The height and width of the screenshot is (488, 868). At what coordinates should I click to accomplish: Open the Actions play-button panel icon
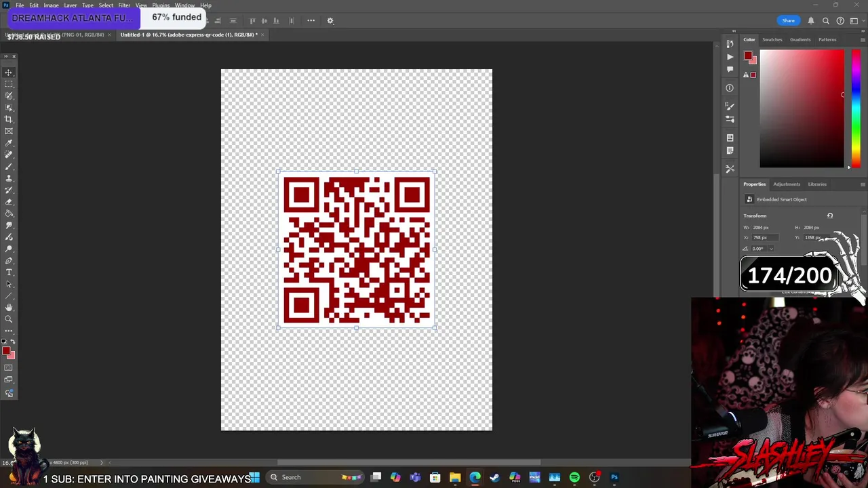coord(730,57)
